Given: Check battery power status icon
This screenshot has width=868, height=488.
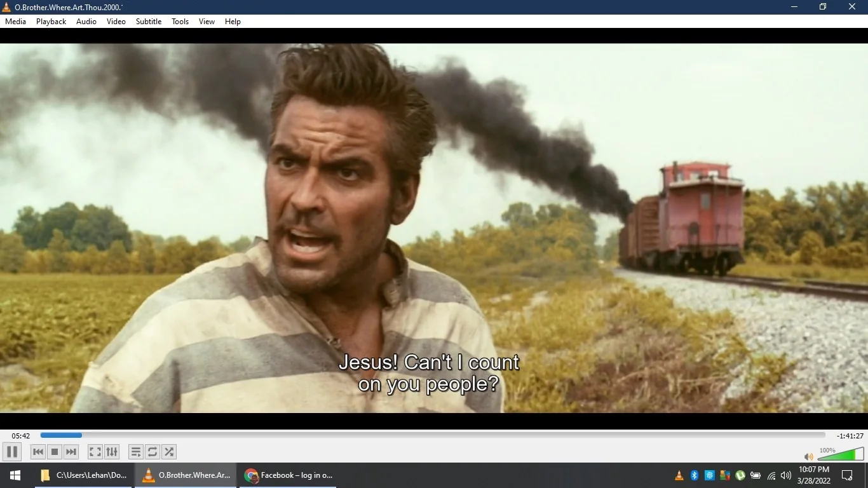Looking at the screenshot, I should coord(756,475).
